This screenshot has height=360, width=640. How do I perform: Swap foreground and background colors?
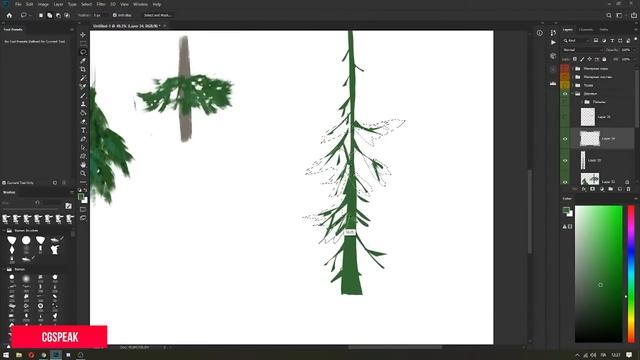(85, 190)
